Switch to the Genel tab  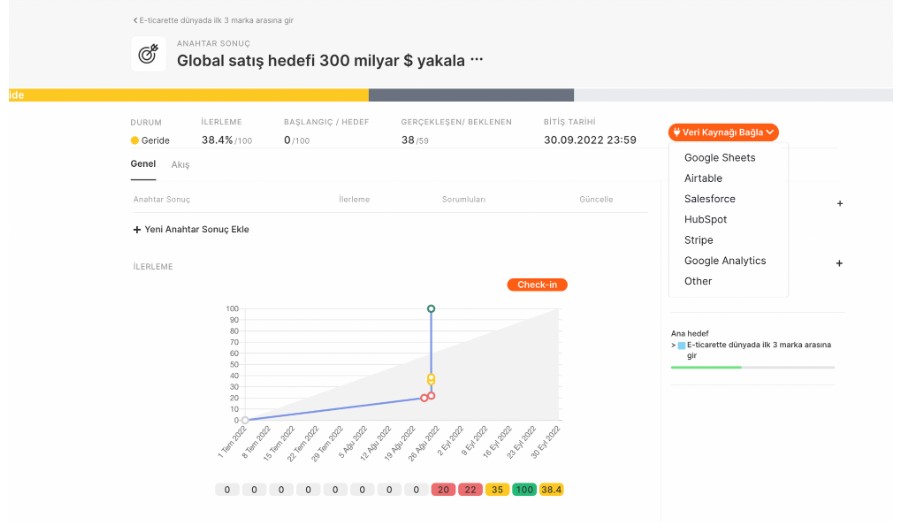click(x=143, y=164)
